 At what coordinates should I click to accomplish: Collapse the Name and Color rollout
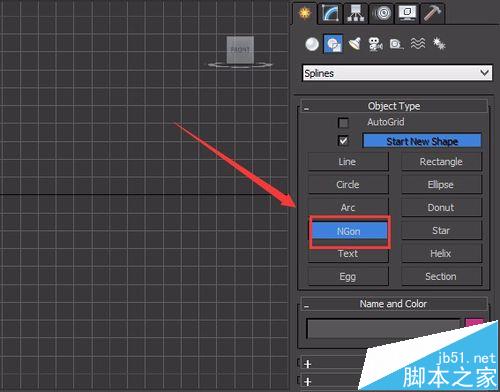pos(394,304)
